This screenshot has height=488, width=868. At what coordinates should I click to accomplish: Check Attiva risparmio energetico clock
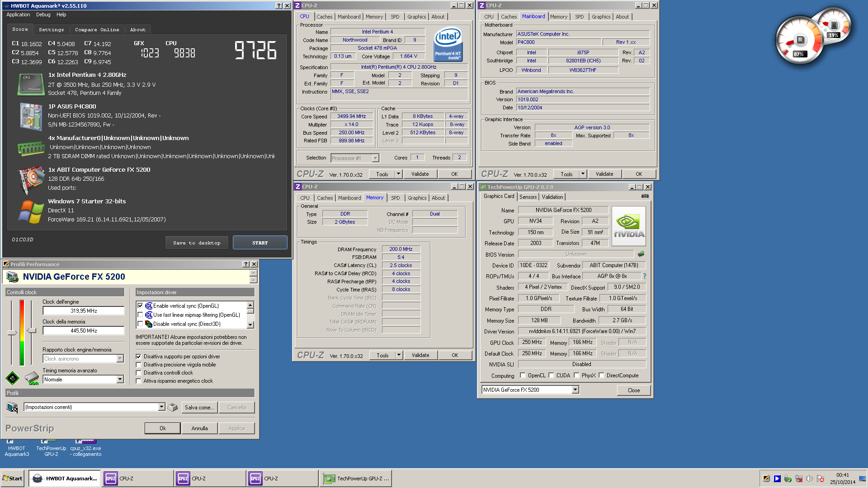139,381
